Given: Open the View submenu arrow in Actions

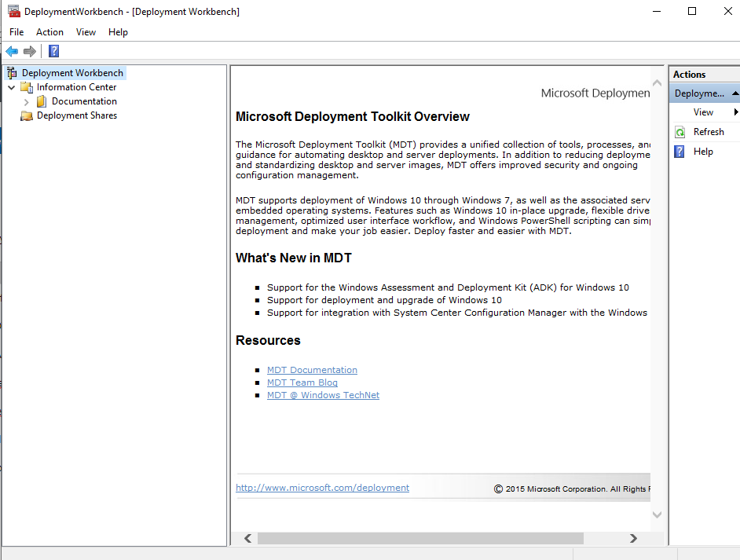Looking at the screenshot, I should click(736, 112).
